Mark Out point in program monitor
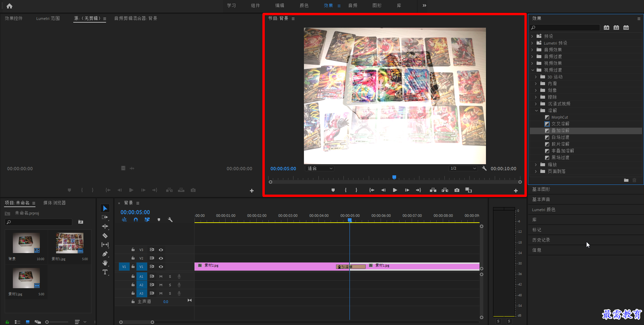Screen dimensions: 644x325 [x=356, y=190]
